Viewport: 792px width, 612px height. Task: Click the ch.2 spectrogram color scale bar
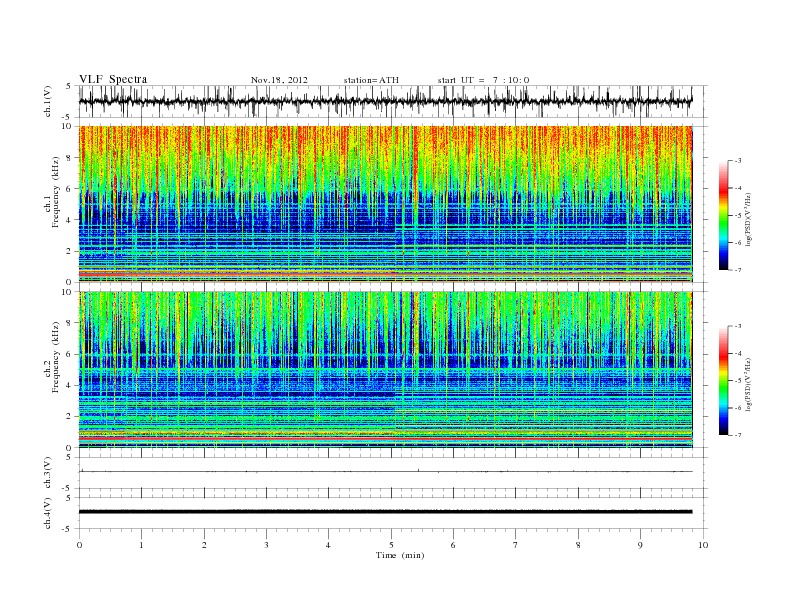pos(723,381)
